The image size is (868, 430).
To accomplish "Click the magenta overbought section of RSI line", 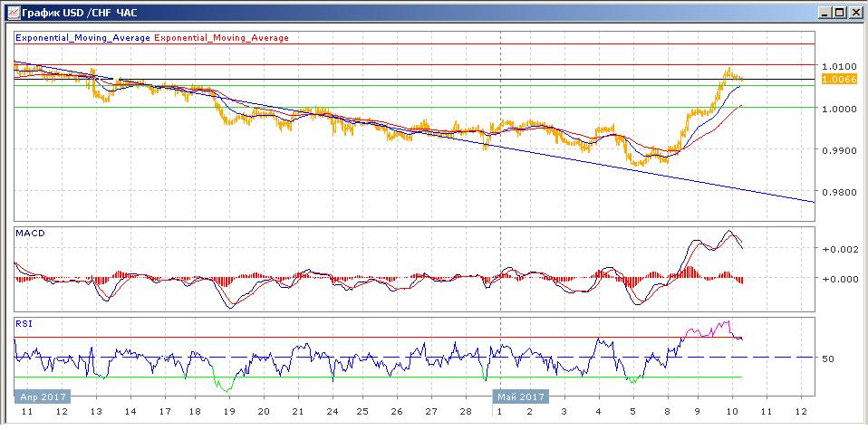I will (707, 330).
